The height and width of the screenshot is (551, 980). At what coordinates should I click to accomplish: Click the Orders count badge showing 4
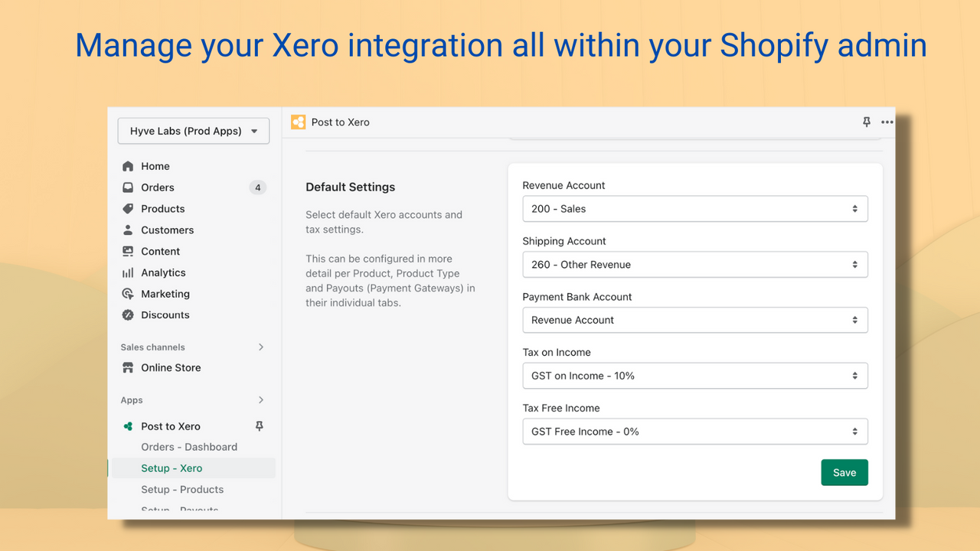tap(258, 187)
